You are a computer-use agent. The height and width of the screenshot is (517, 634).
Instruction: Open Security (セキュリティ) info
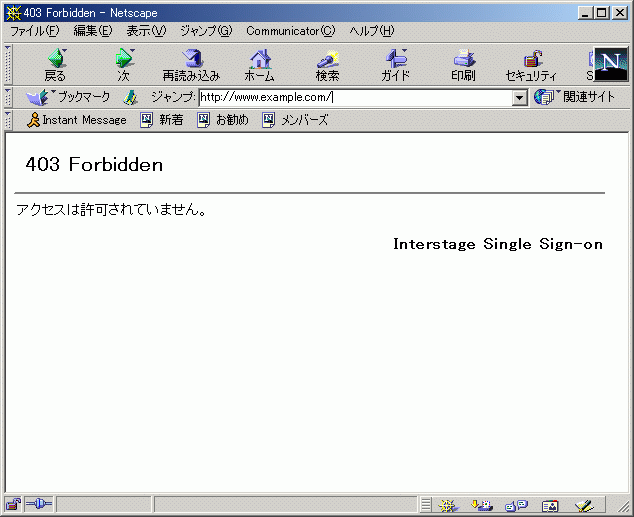coord(531,65)
